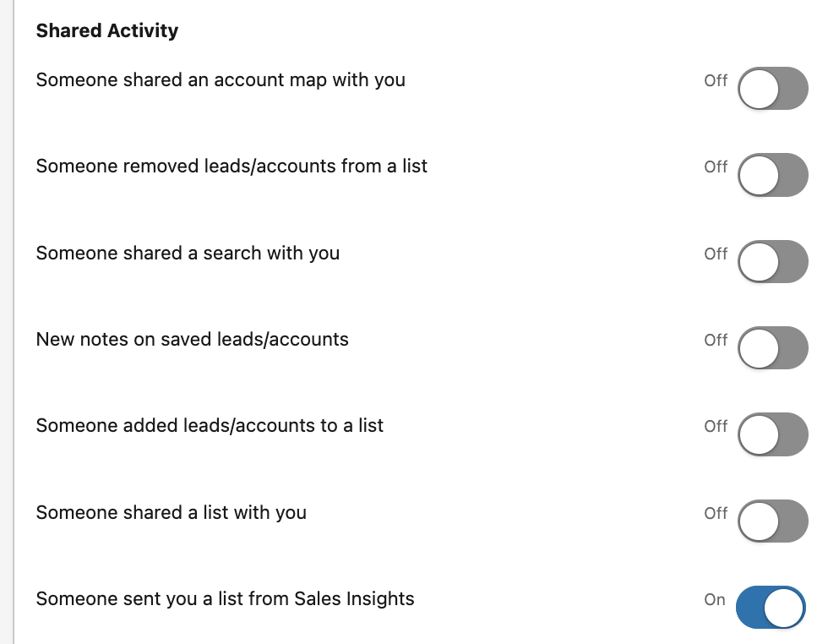Click the "Off" label beside the shared list toggle
Viewport: 828px width, 644px height.
716,513
